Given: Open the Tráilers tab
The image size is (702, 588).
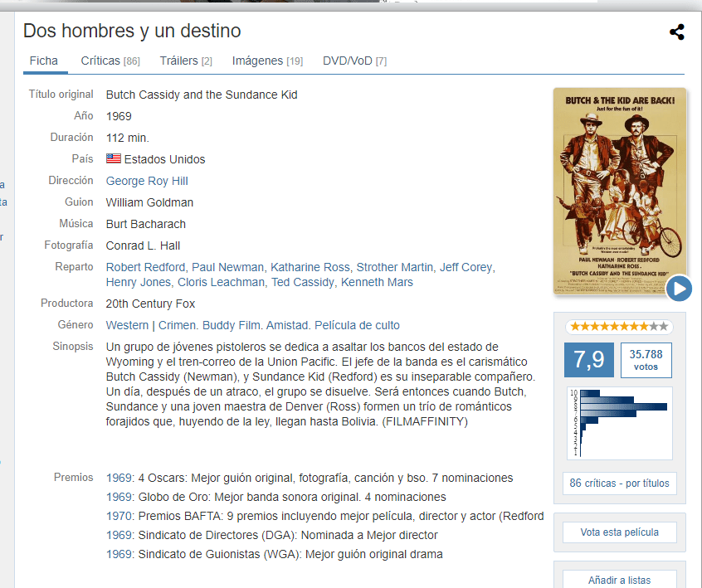Looking at the screenshot, I should pos(186,61).
